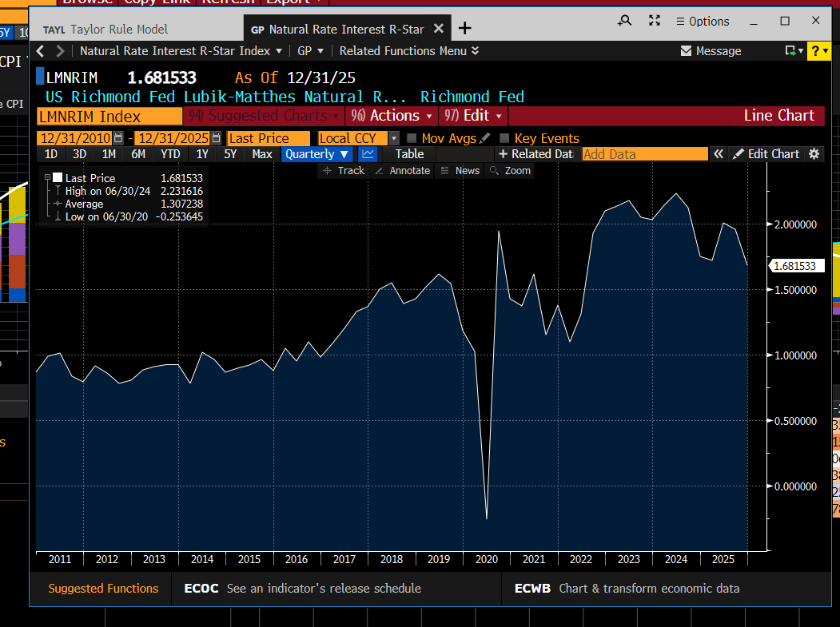Click High on 06/30/24 legend row
The height and width of the screenshot is (627, 840).
(x=129, y=191)
